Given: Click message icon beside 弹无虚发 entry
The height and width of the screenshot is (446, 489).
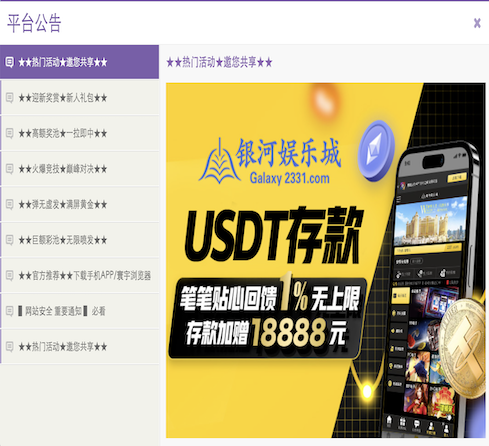Looking at the screenshot, I should pos(9,205).
